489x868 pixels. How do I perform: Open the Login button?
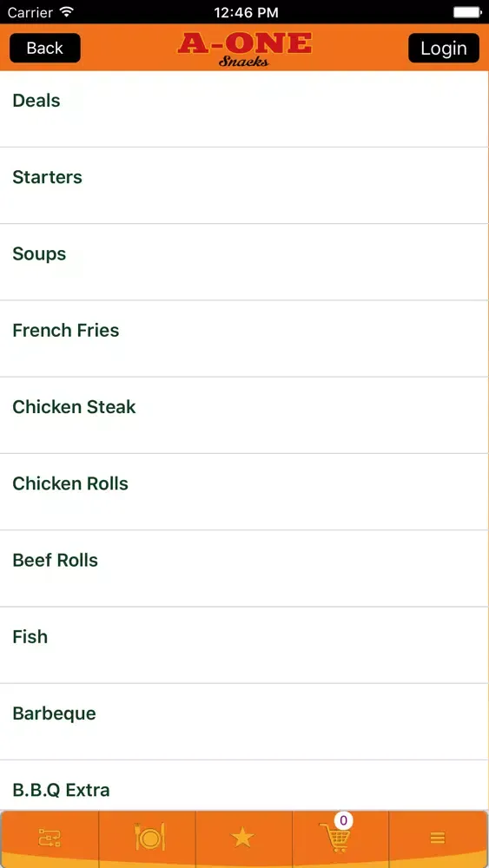444,48
